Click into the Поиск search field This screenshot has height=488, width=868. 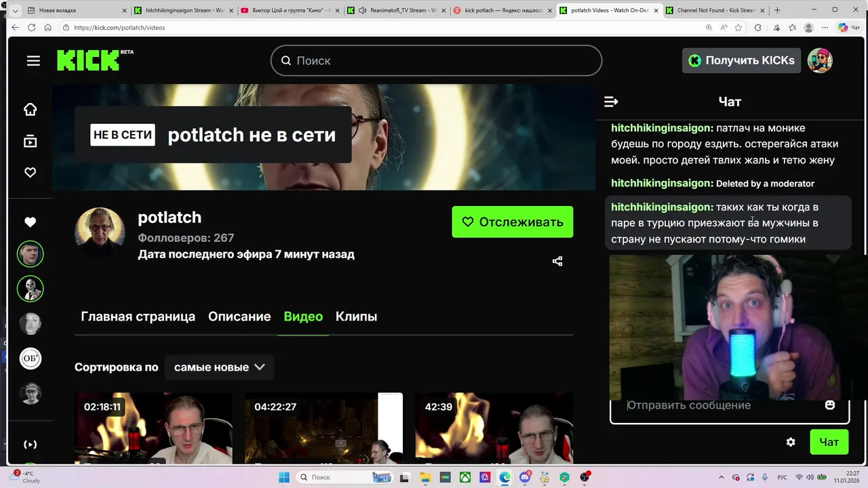[x=436, y=60]
